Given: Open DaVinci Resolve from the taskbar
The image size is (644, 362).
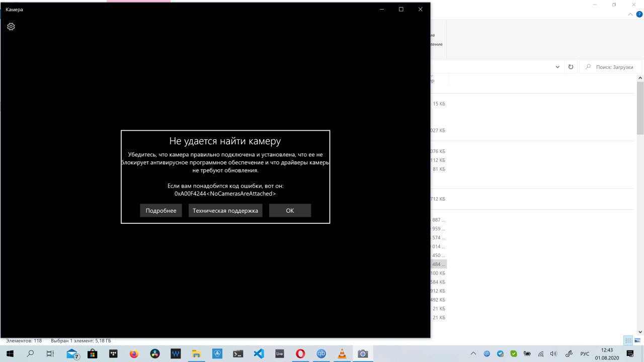Looking at the screenshot, I should coord(154,353).
